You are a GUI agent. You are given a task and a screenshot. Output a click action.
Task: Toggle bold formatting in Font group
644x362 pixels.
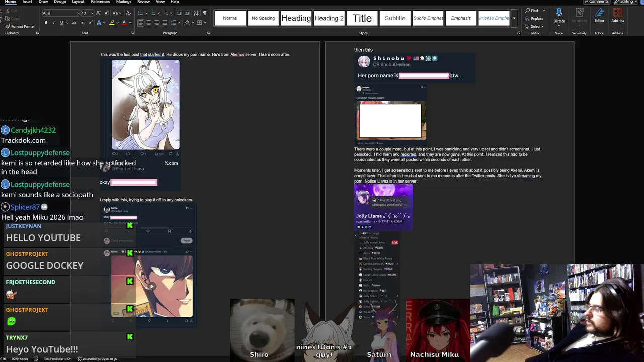tap(46, 23)
